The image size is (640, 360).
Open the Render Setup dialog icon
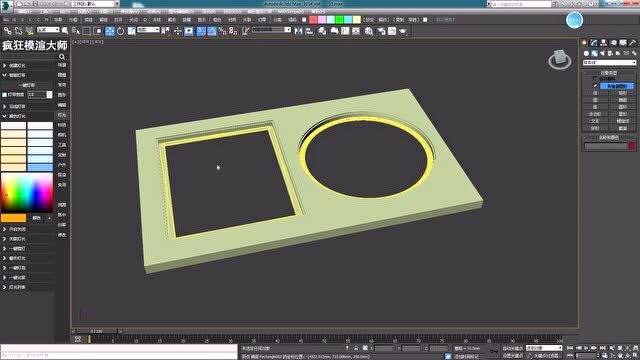pyautogui.click(x=381, y=31)
